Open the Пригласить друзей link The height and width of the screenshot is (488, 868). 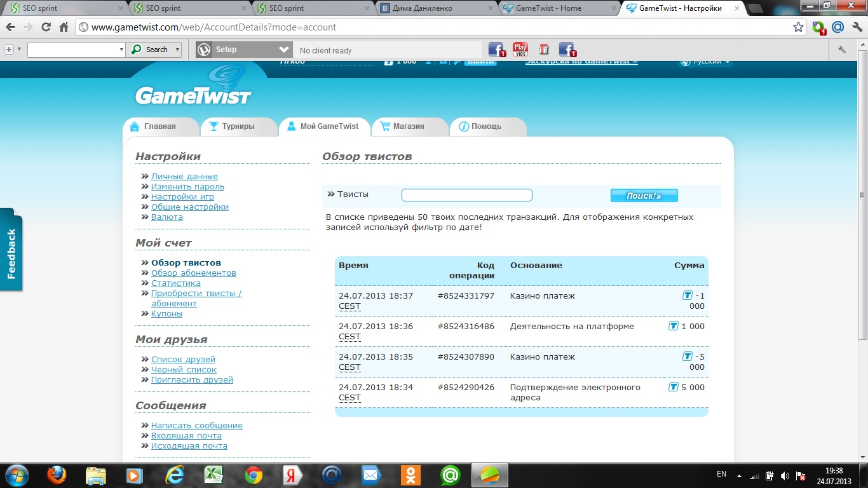192,380
